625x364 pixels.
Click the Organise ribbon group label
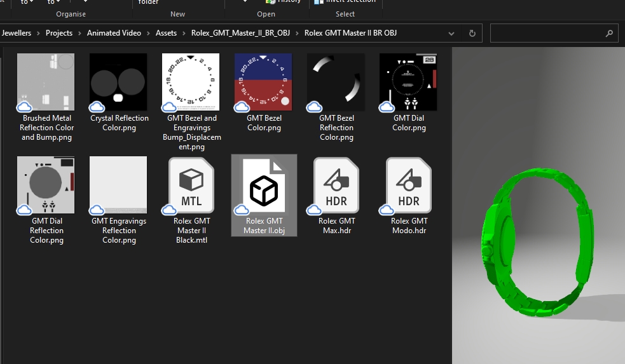coord(71,14)
